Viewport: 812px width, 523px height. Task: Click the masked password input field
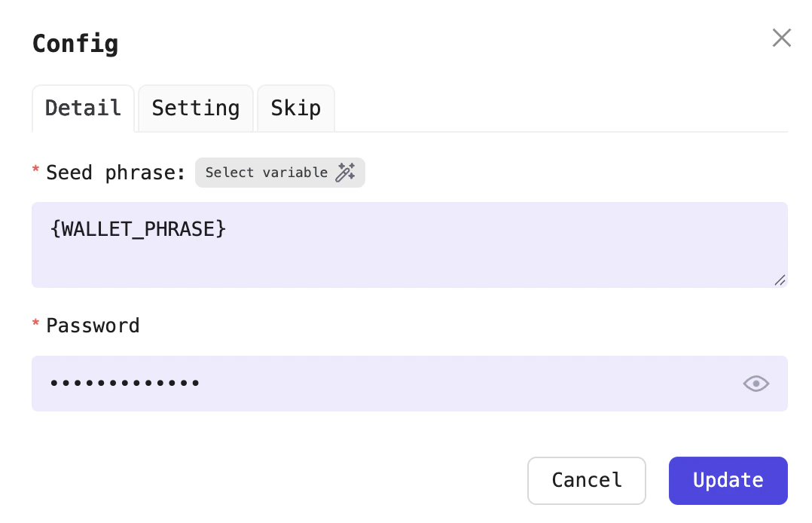tap(377, 384)
